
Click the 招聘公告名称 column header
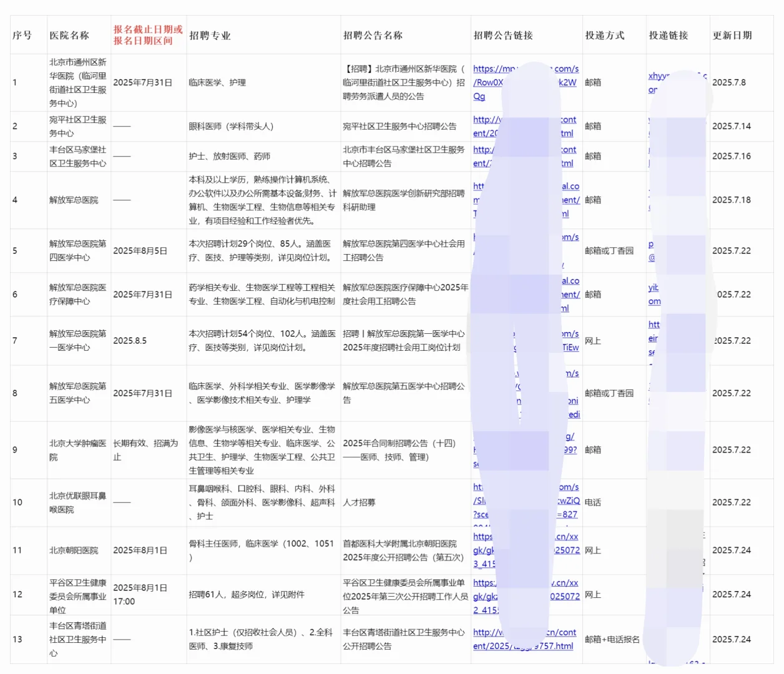click(373, 36)
